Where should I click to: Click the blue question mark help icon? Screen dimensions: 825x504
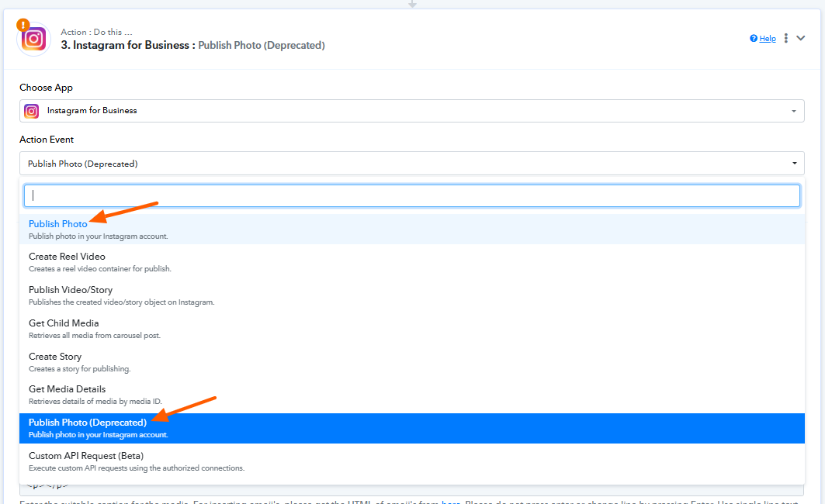[x=753, y=39]
